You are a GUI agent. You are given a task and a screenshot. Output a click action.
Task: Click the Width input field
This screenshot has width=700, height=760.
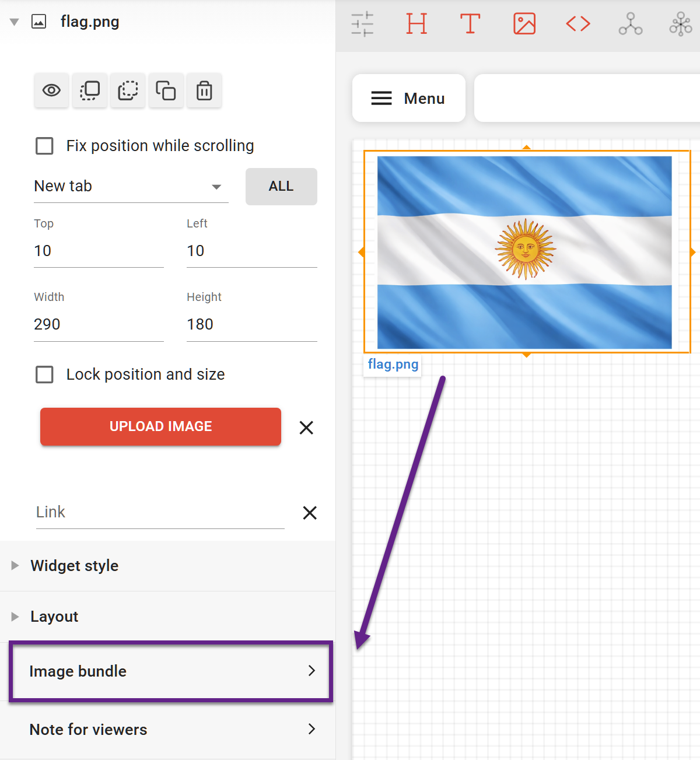tap(99, 324)
